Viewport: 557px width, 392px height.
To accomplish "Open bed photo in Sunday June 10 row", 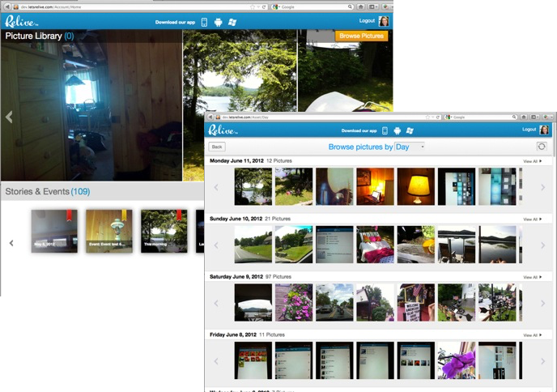I will pos(375,245).
